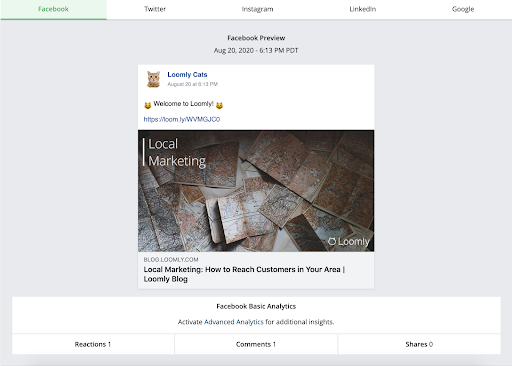
Task: Click the Local Marketing preview image
Action: (x=256, y=191)
